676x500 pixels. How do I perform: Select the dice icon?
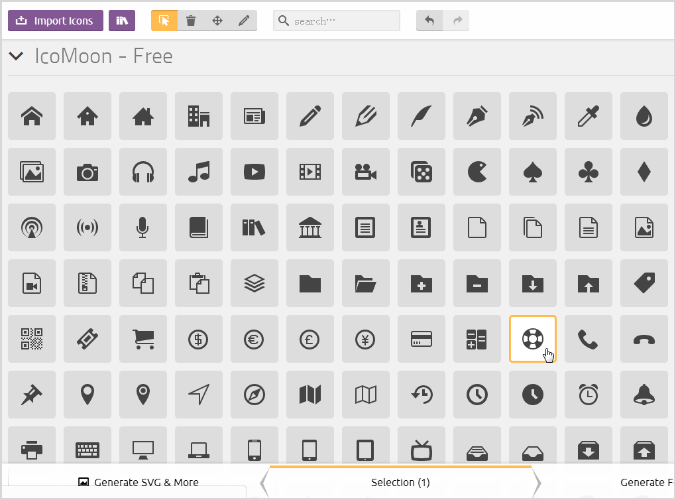coord(421,172)
